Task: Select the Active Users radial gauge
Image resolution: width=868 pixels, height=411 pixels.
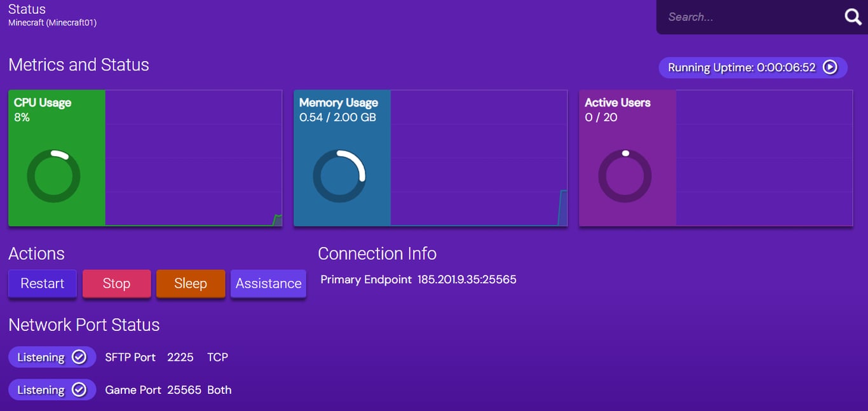Action: coord(625,176)
